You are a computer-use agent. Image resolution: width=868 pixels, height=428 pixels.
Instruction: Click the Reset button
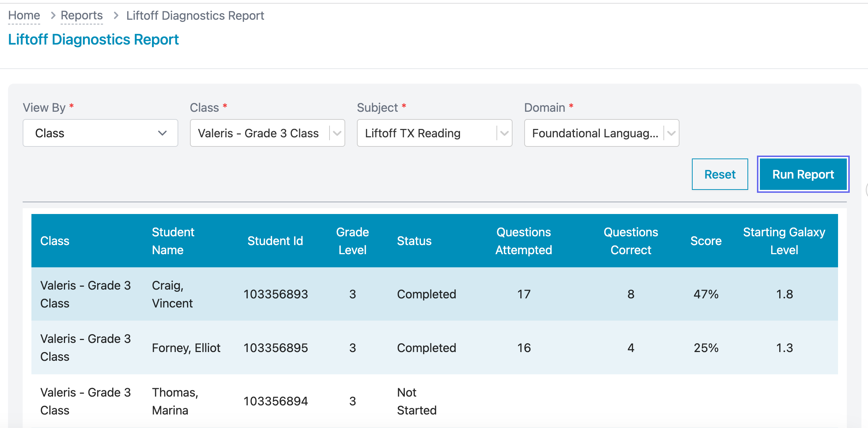pos(720,174)
